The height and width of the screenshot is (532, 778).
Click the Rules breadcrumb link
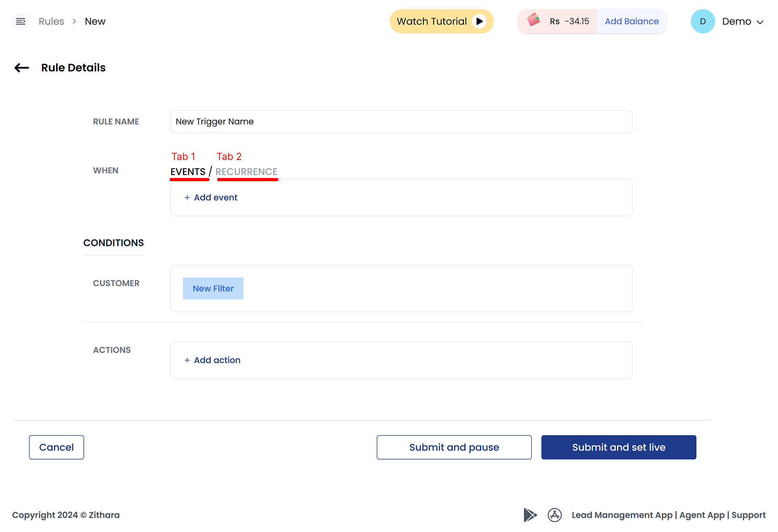pos(51,21)
